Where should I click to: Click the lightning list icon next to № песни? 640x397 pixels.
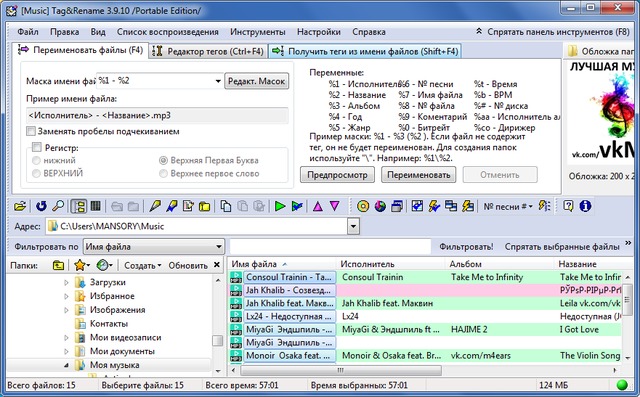[x=544, y=206]
